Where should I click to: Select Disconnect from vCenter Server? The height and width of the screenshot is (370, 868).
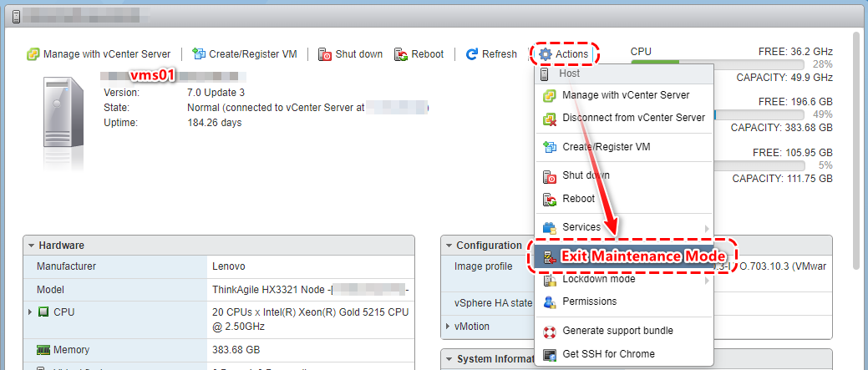pos(632,118)
